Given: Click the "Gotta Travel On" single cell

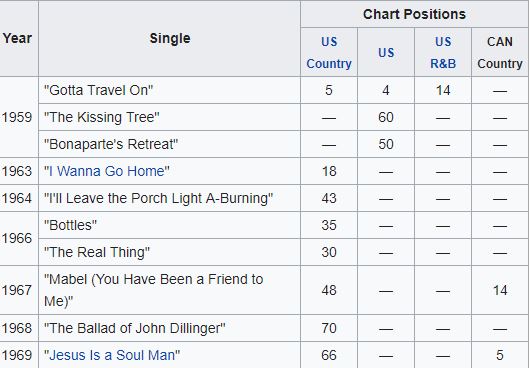Looking at the screenshot, I should click(170, 90).
